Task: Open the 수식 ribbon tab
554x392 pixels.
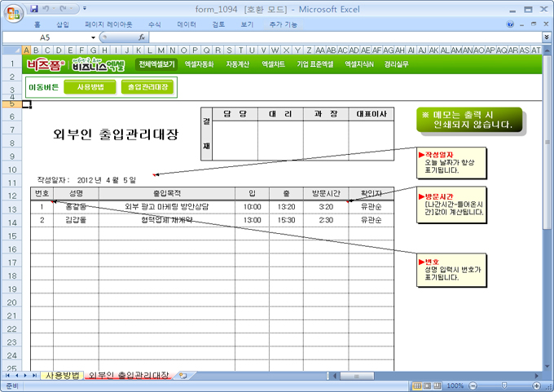Action: click(x=155, y=24)
